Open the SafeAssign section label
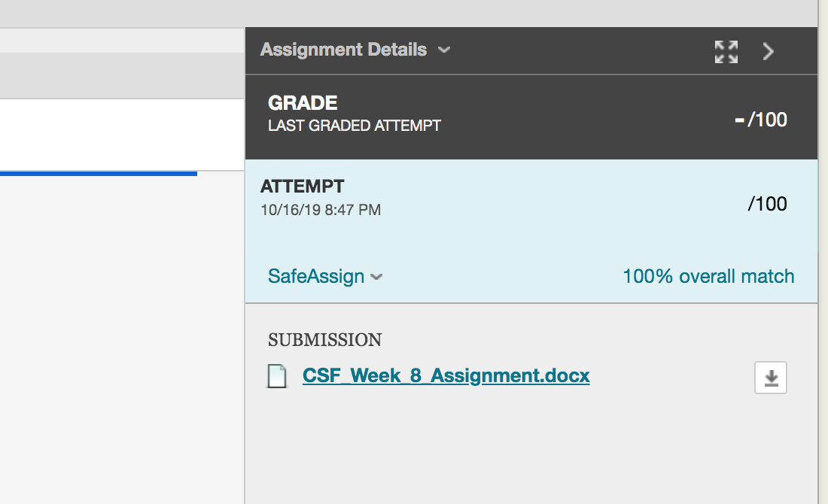 point(316,276)
